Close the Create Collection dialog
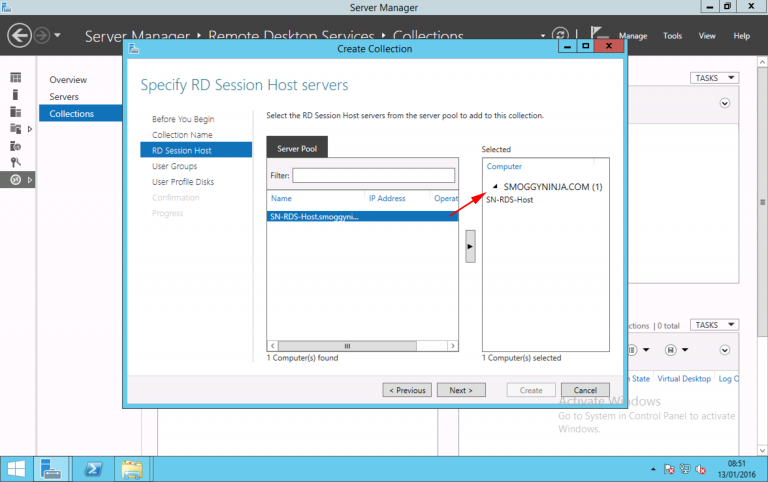Viewport: 768px width, 482px height. click(x=608, y=46)
